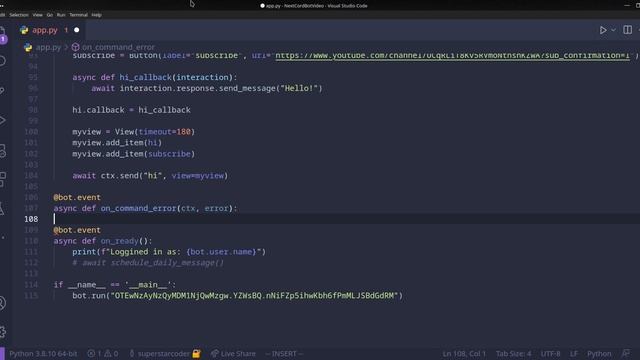Open the Terminal menu

click(78, 15)
